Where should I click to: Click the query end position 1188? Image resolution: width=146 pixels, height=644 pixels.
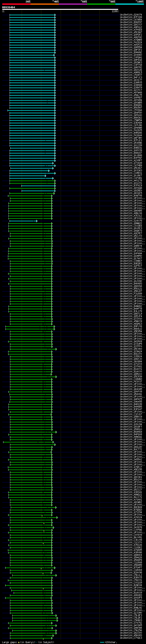click(x=115, y=11)
